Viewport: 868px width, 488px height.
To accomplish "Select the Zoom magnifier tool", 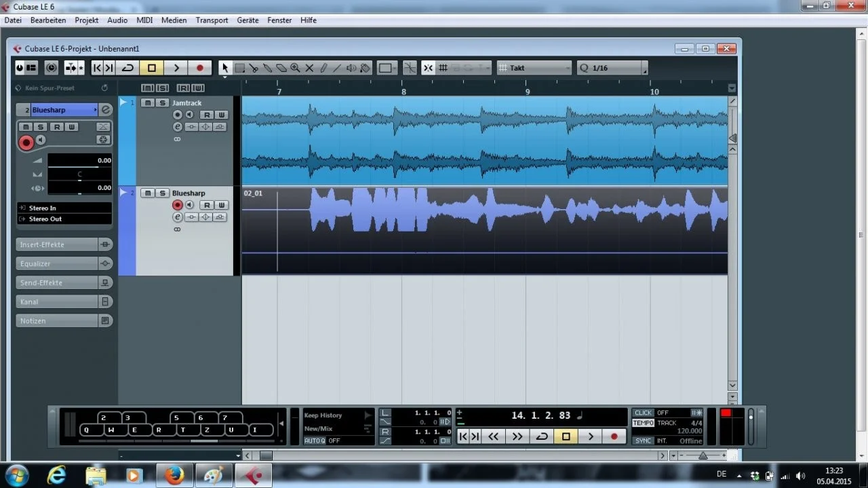I will [296, 68].
